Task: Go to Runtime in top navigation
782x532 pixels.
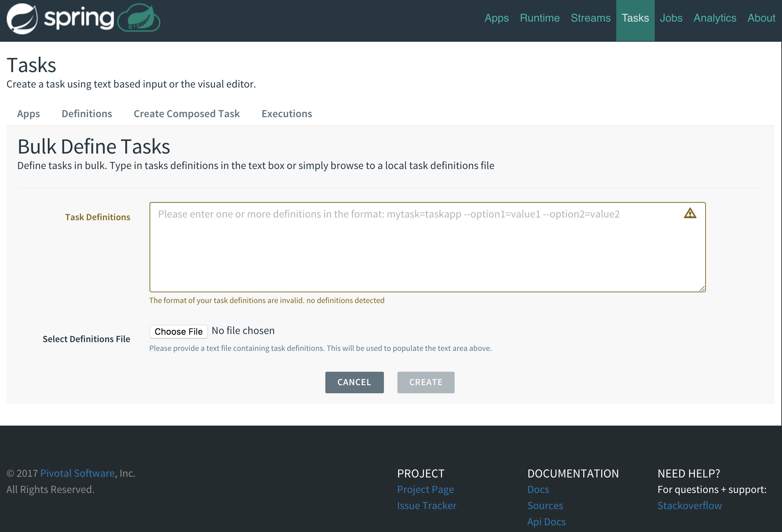Action: click(540, 18)
